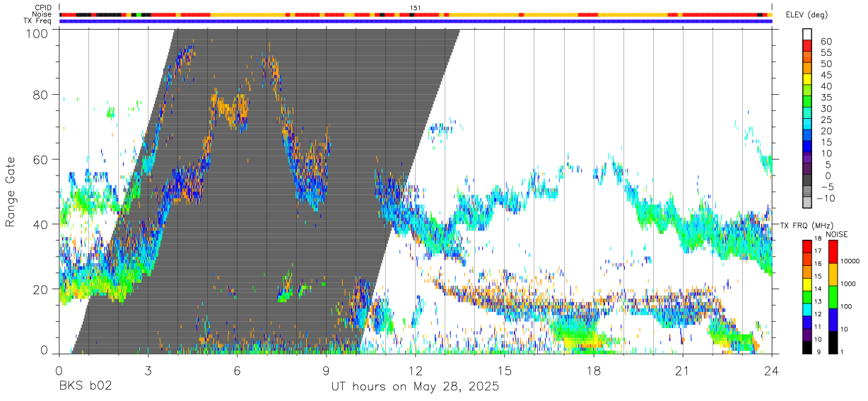Click the green NOISE swatch between 1000 and 100
868x401 pixels.
pos(833,296)
